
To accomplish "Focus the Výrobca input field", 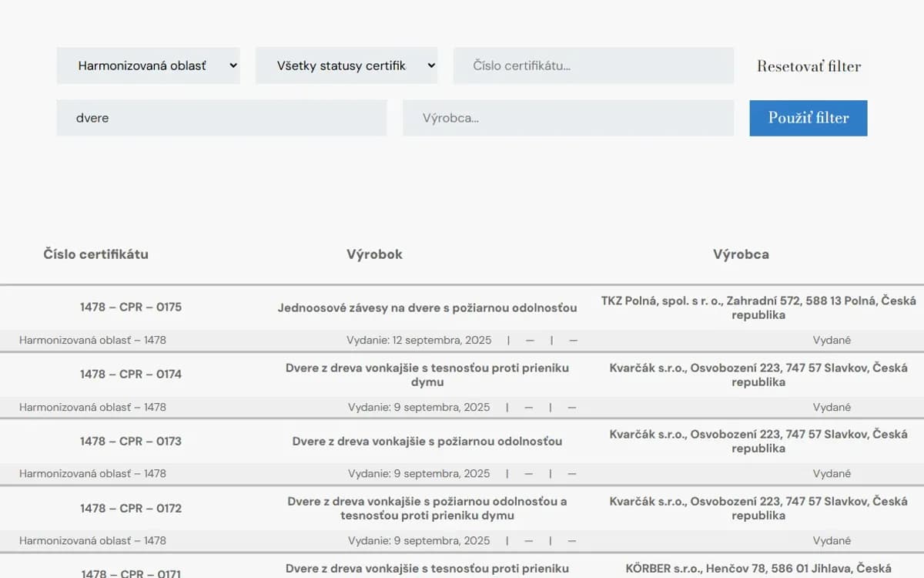I will point(568,118).
